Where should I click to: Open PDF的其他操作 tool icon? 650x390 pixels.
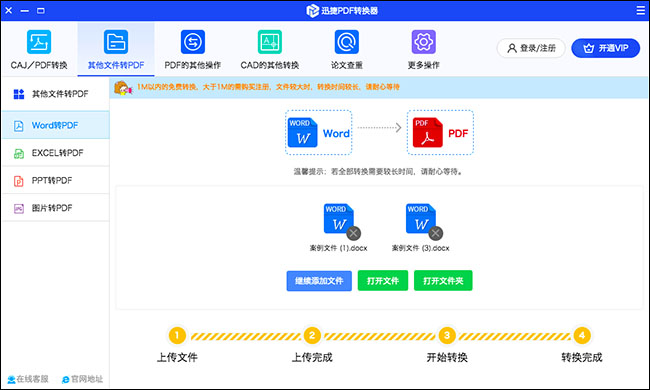coord(193,42)
